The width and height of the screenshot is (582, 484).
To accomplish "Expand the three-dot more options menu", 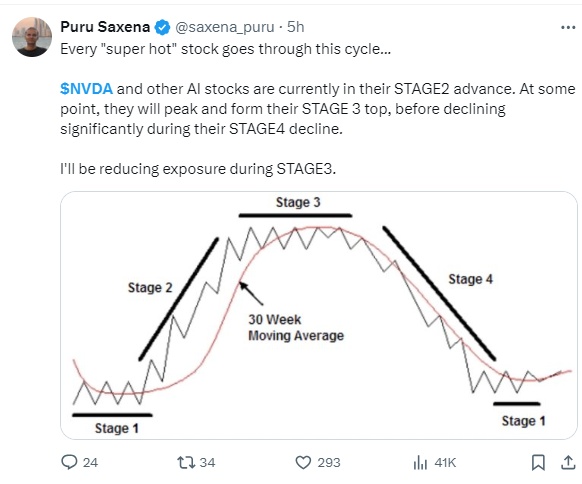I will [568, 27].
